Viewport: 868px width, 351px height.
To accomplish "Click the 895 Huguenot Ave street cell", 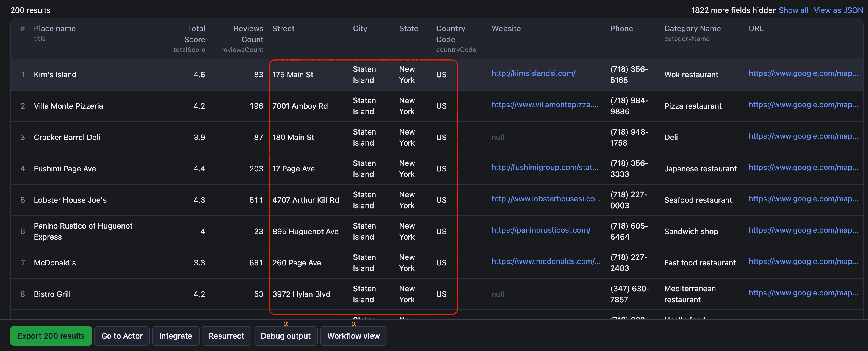I will click(305, 231).
